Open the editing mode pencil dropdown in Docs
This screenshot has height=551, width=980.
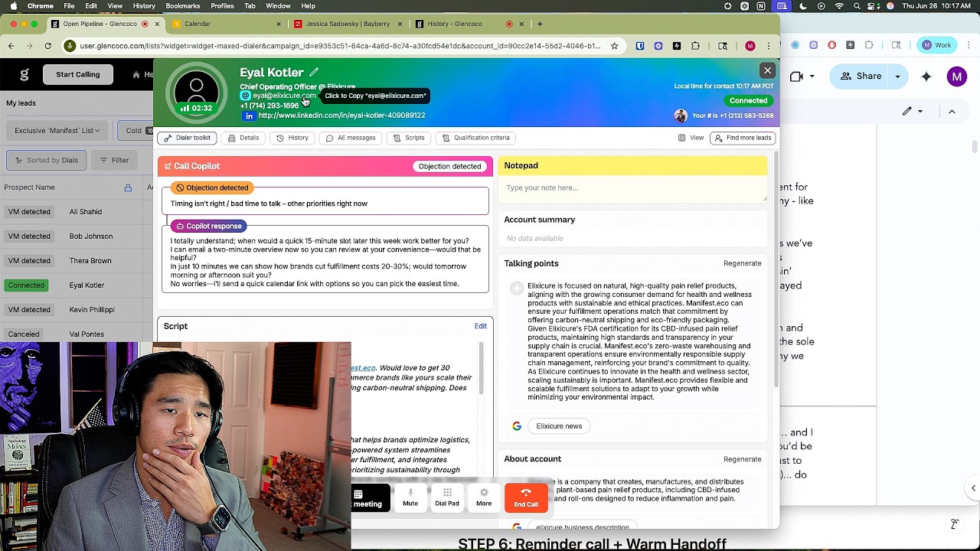click(x=913, y=111)
